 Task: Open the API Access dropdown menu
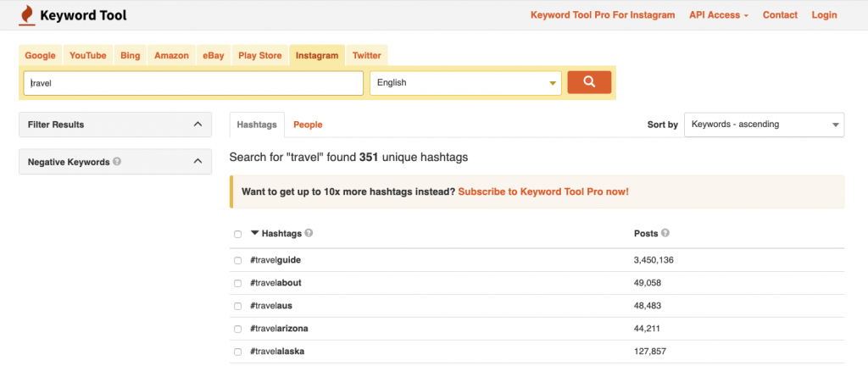719,15
